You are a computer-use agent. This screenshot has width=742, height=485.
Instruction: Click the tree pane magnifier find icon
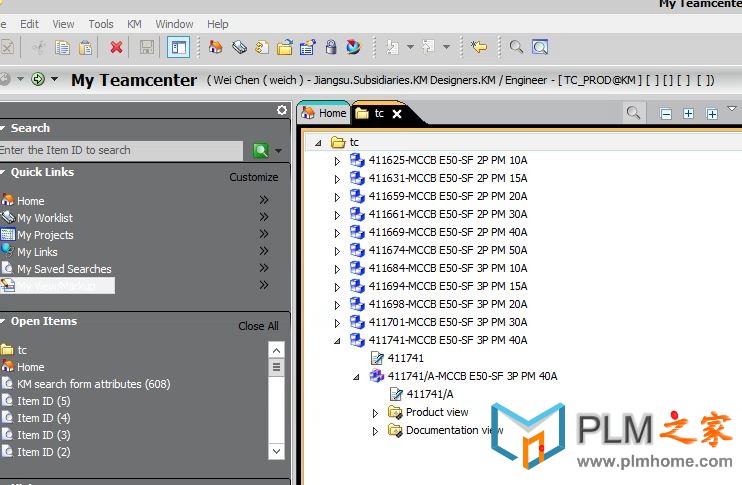(x=633, y=113)
